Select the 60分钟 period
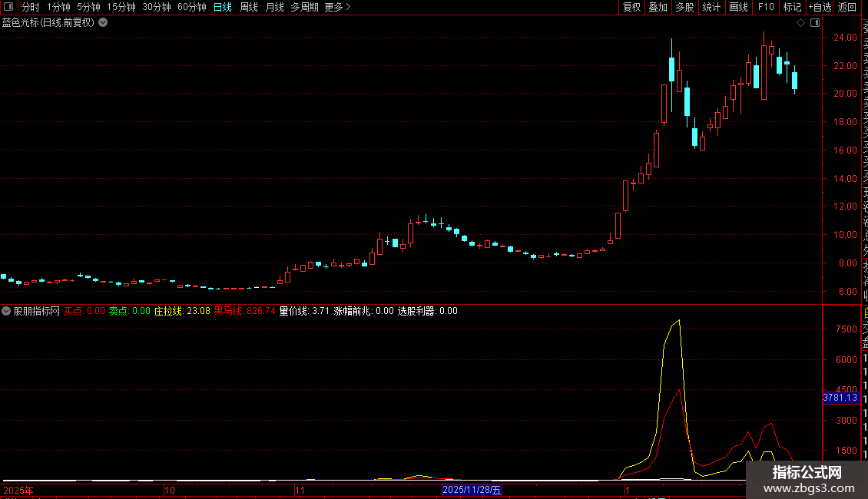The width and height of the screenshot is (868, 499). [192, 7]
